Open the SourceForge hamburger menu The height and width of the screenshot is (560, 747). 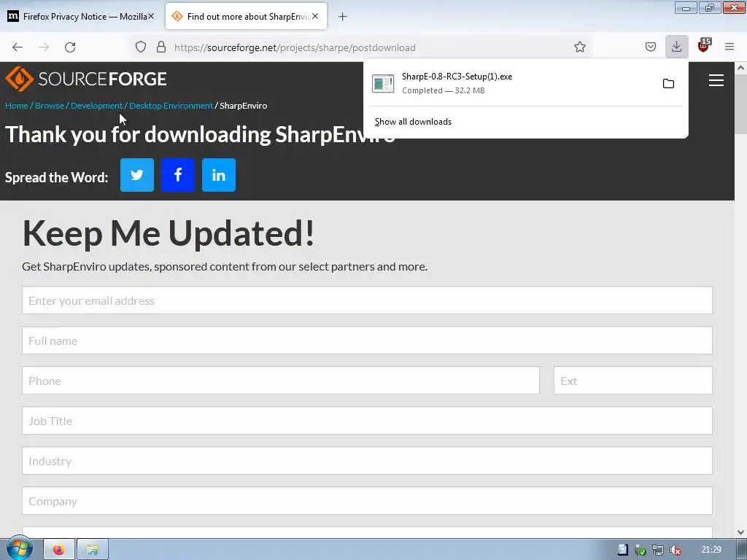(x=716, y=80)
